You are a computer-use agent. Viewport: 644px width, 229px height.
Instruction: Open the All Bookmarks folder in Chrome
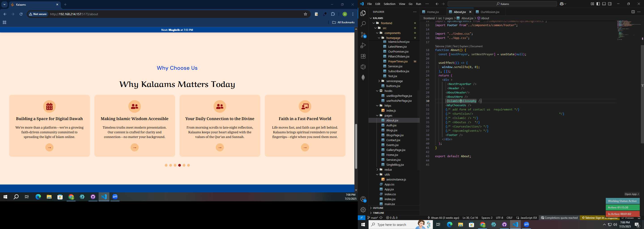(343, 23)
